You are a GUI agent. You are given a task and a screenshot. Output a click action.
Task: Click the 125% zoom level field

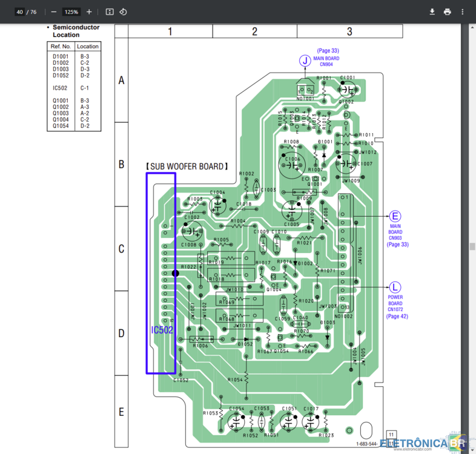tap(71, 12)
